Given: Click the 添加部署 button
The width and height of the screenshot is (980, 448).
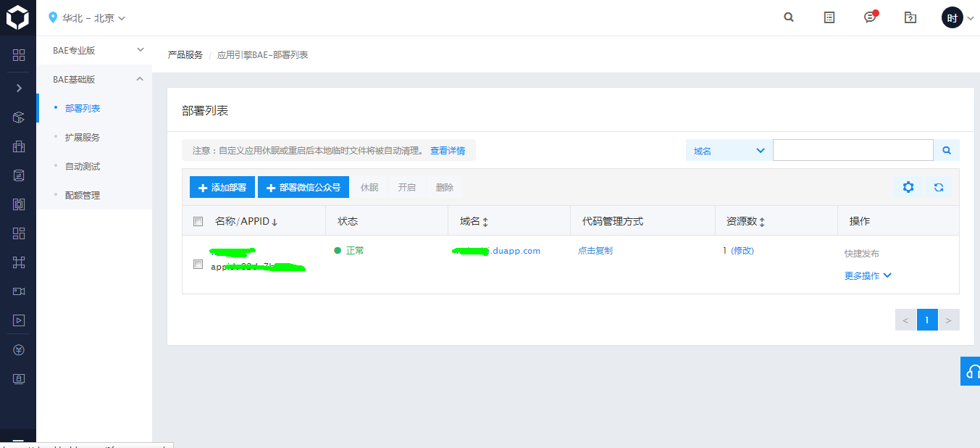Looking at the screenshot, I should 222,187.
